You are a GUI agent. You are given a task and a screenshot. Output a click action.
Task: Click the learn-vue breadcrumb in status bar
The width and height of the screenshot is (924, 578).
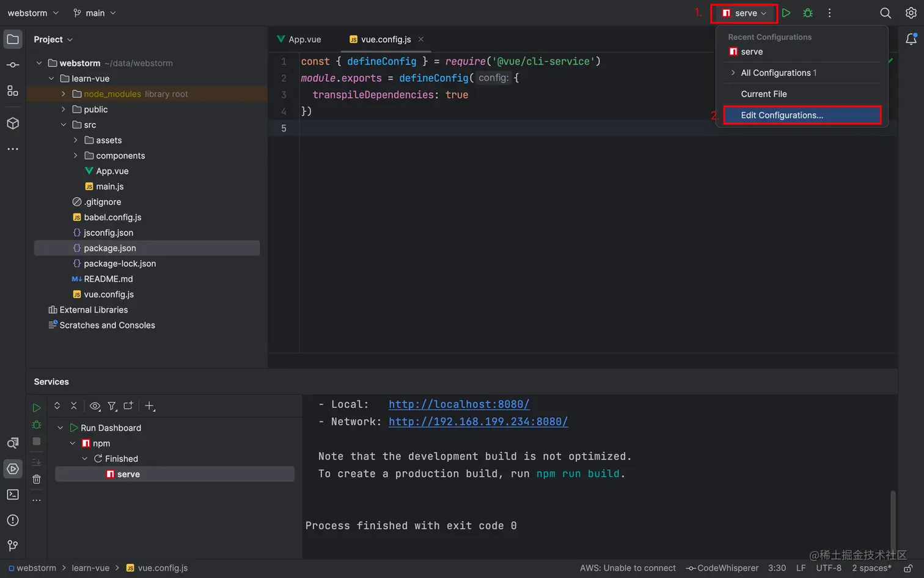(90, 568)
